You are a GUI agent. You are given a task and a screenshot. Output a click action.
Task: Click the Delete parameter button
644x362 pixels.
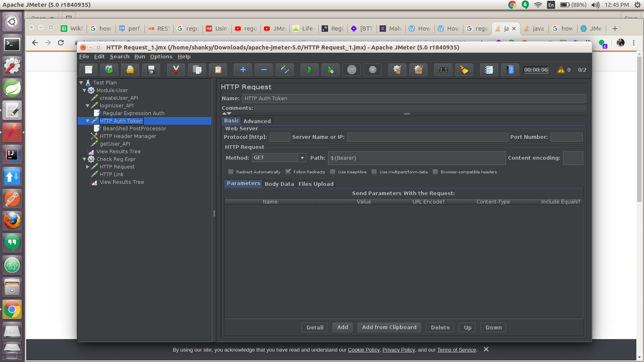(x=440, y=327)
